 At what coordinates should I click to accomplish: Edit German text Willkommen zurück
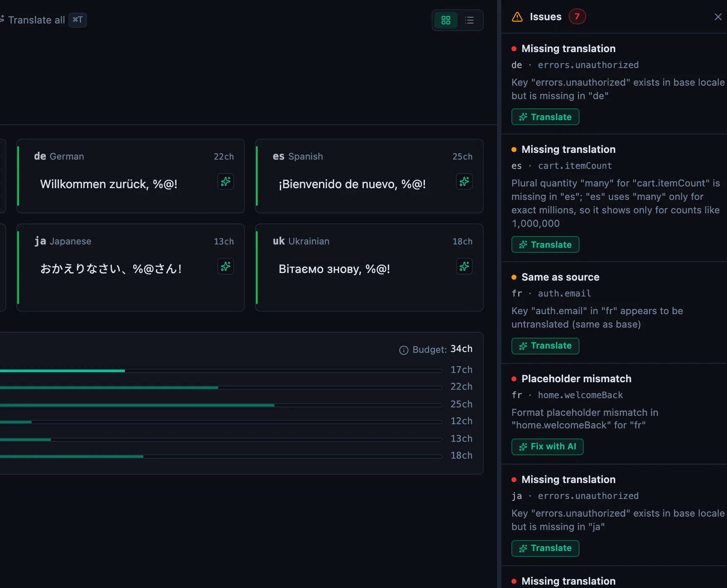tap(109, 184)
